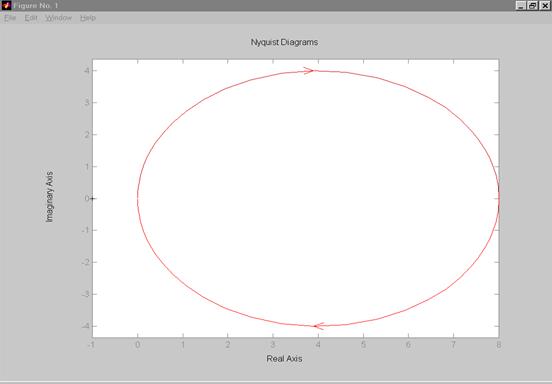Close the Figure No. 1 window
Viewport: 552px width, 384px height.
click(x=545, y=5)
